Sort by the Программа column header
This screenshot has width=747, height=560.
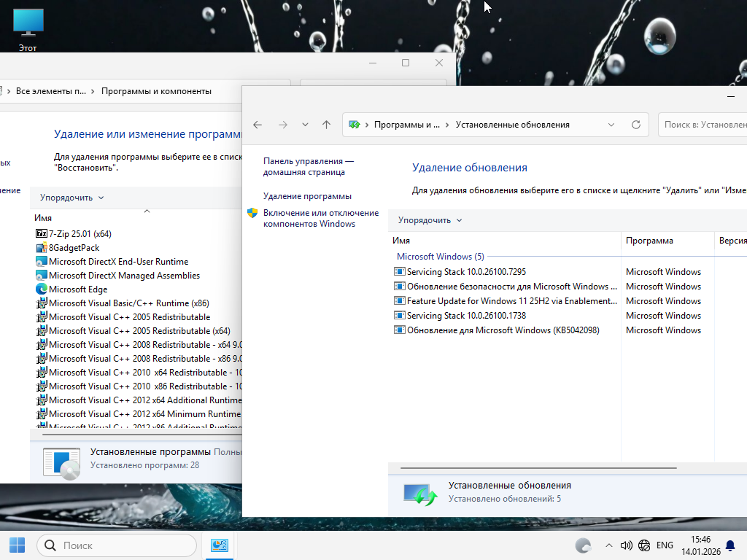(649, 241)
